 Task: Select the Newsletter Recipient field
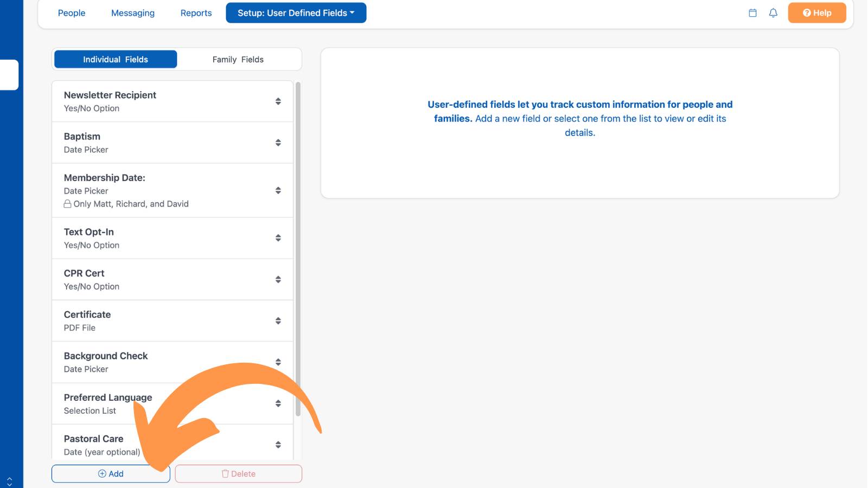[x=173, y=101]
